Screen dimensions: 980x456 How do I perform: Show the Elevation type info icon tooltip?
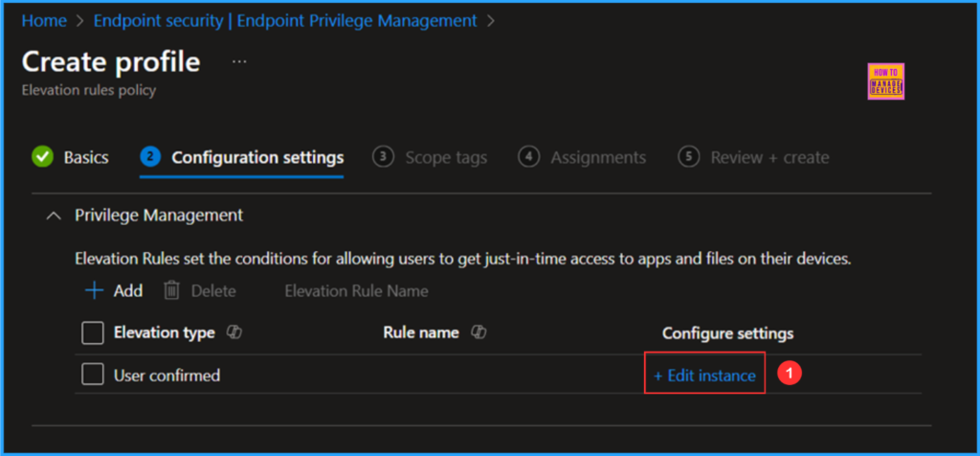pos(235,332)
